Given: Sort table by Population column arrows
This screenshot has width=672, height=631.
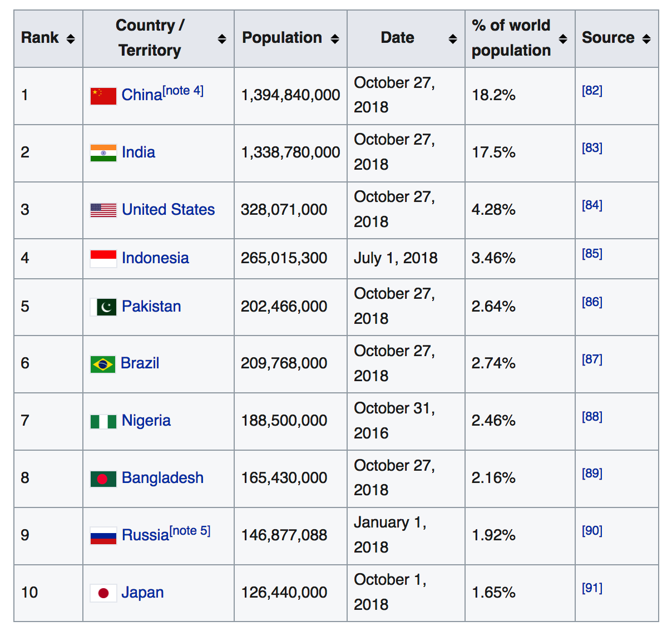Looking at the screenshot, I should click(x=335, y=39).
